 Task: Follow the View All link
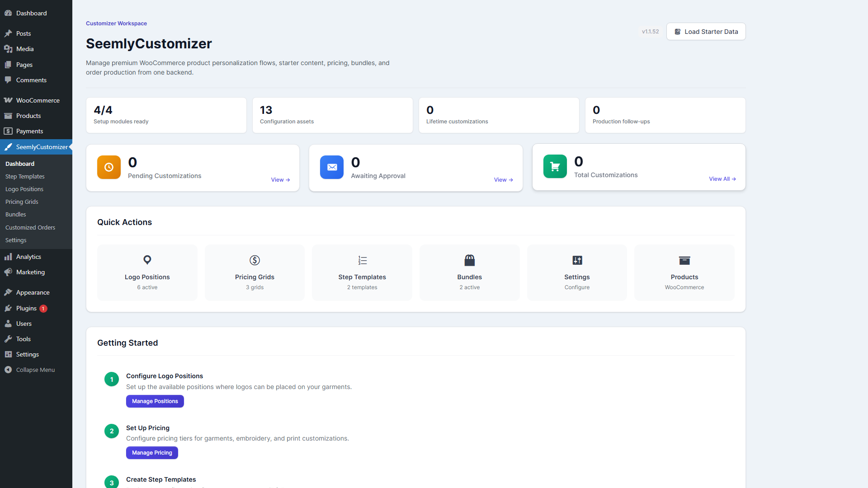[722, 179]
